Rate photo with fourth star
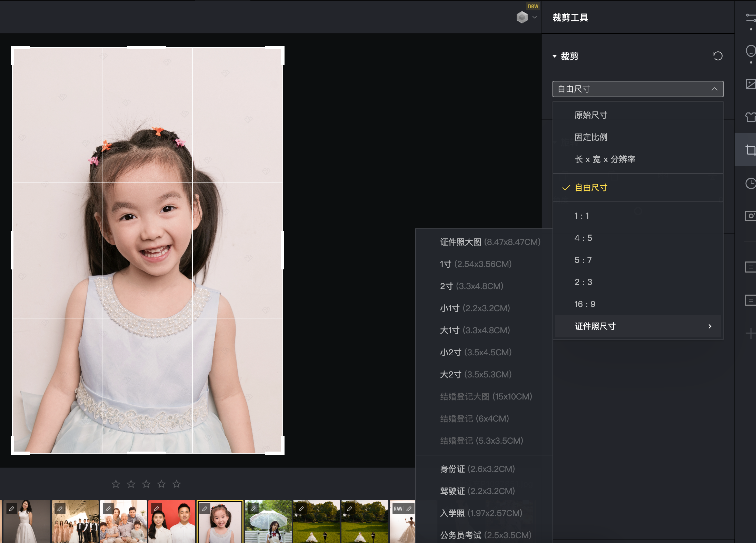The height and width of the screenshot is (543, 756). point(161,484)
